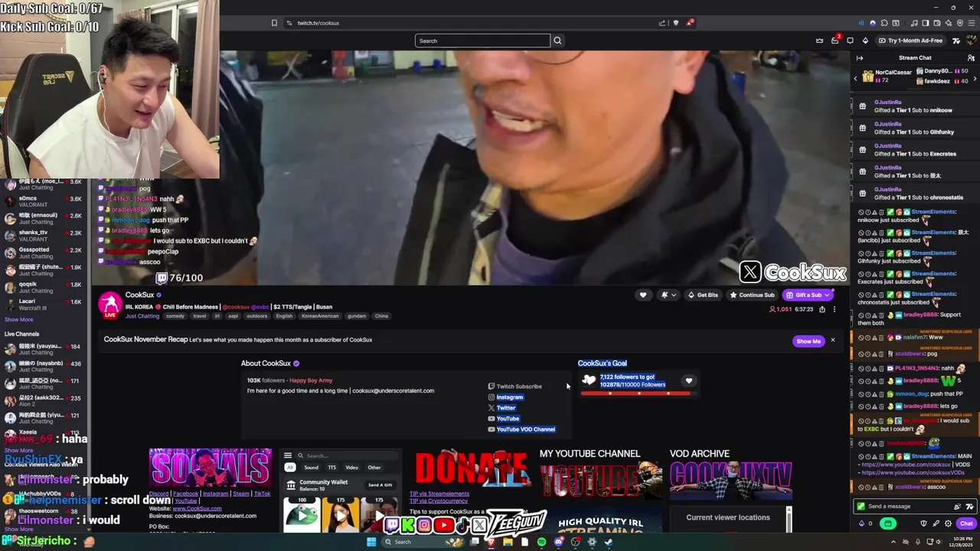Select the Sound filter tab
This screenshot has height=551, width=980.
coord(312,468)
